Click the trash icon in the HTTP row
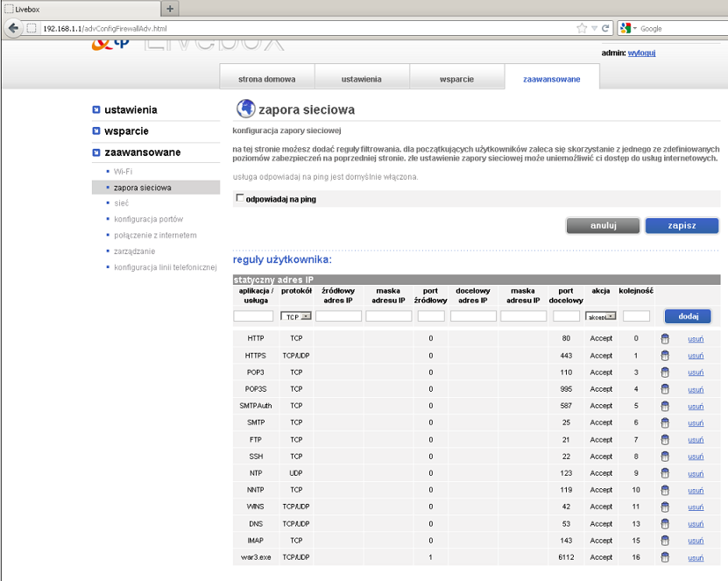Image resolution: width=728 pixels, height=581 pixels. (664, 338)
